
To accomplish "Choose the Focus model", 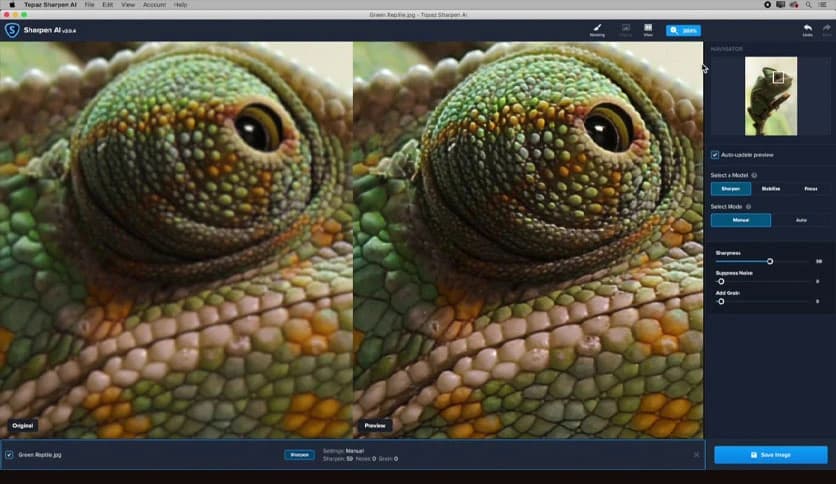I will click(x=810, y=188).
